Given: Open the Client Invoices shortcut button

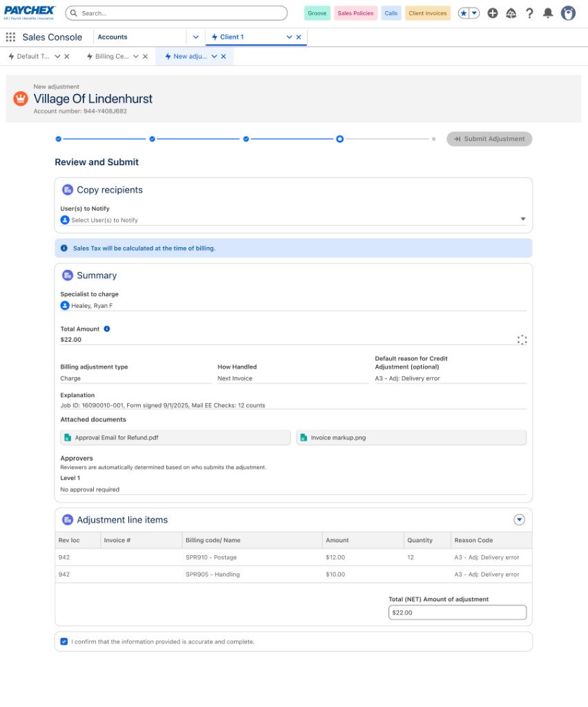Looking at the screenshot, I should (x=428, y=13).
